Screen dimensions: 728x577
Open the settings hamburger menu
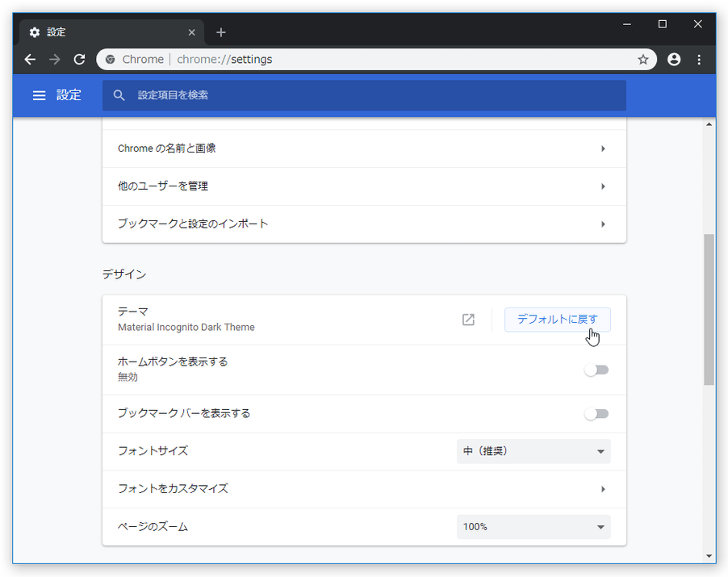click(x=39, y=95)
